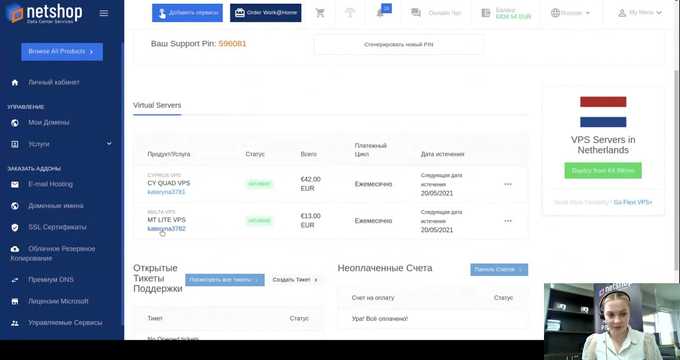Click the Support Pin number 596081
The height and width of the screenshot is (360, 680).
click(232, 44)
